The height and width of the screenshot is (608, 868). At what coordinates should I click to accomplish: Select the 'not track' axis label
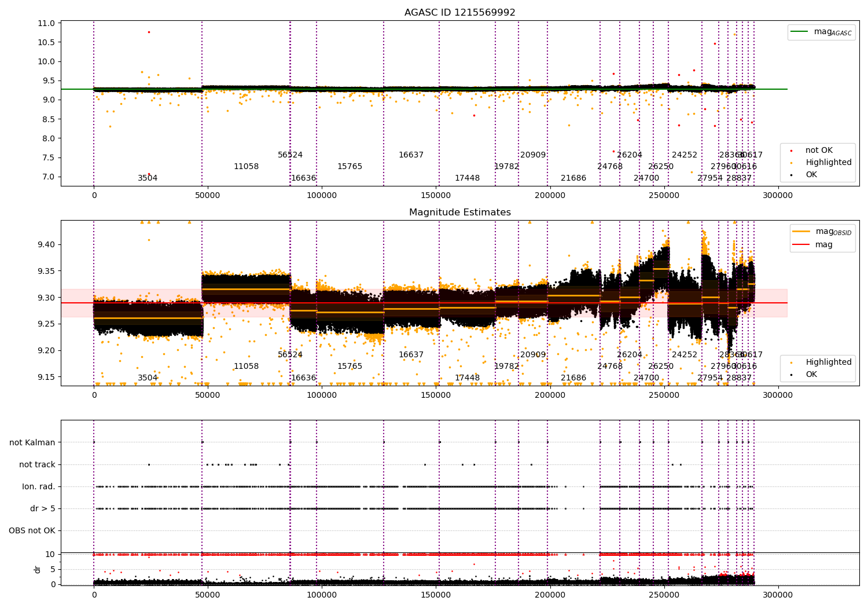tap(37, 464)
